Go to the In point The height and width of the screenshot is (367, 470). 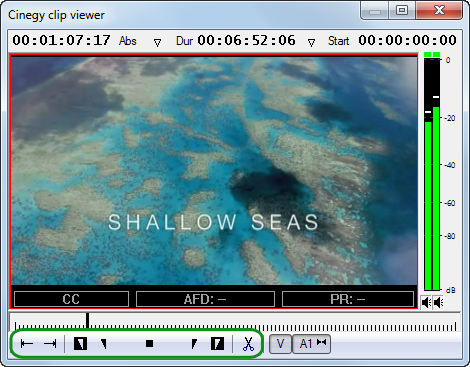click(27, 343)
